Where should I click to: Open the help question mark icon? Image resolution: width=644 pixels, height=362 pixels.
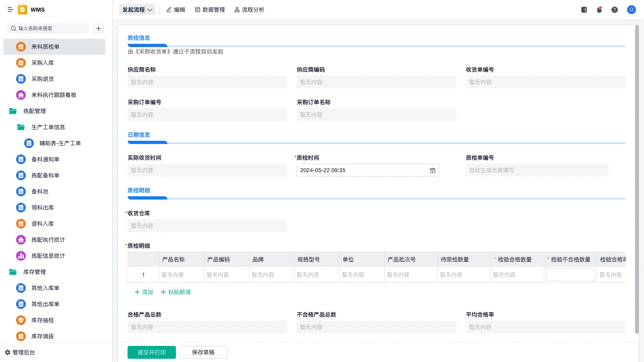click(615, 10)
